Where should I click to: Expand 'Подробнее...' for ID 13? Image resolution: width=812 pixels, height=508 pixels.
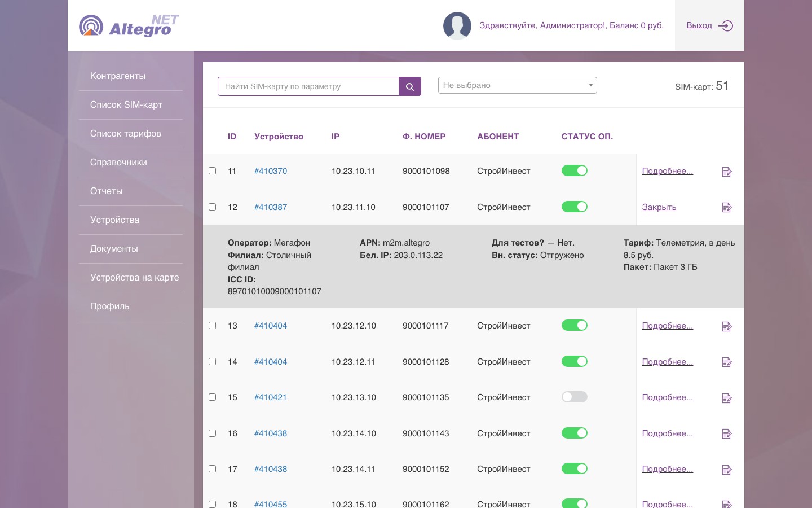(x=668, y=326)
